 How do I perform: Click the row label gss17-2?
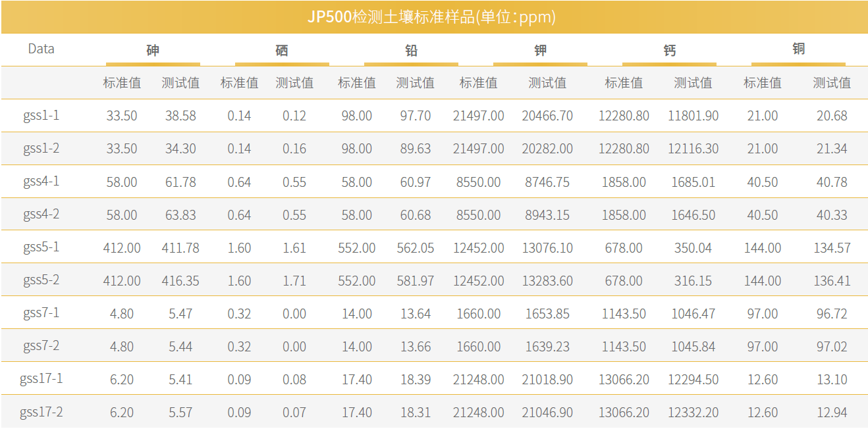pyautogui.click(x=41, y=412)
